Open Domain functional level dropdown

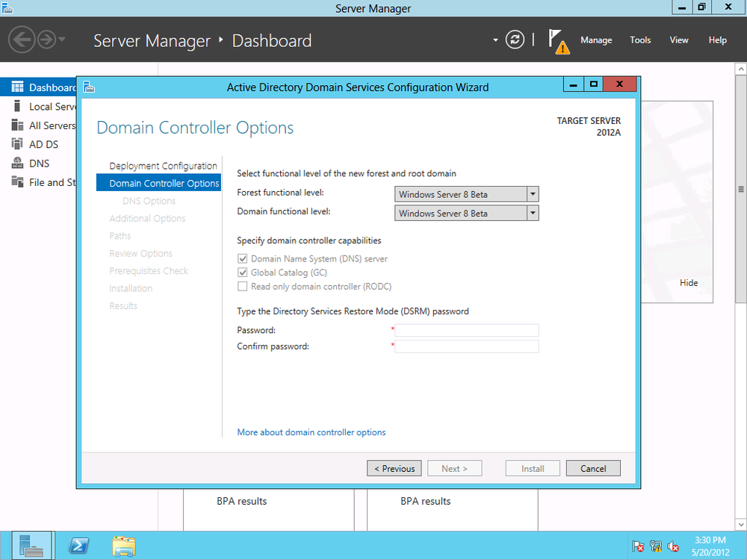coord(466,213)
